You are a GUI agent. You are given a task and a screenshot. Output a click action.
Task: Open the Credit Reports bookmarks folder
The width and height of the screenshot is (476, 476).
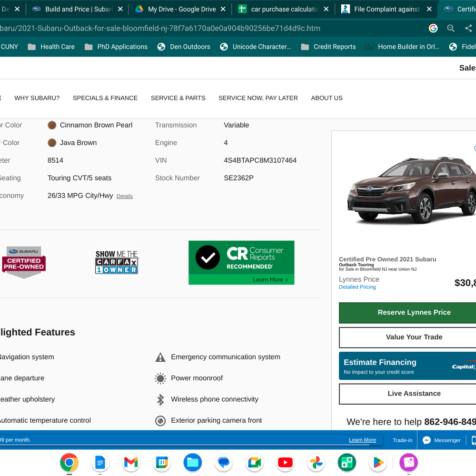pos(328,47)
